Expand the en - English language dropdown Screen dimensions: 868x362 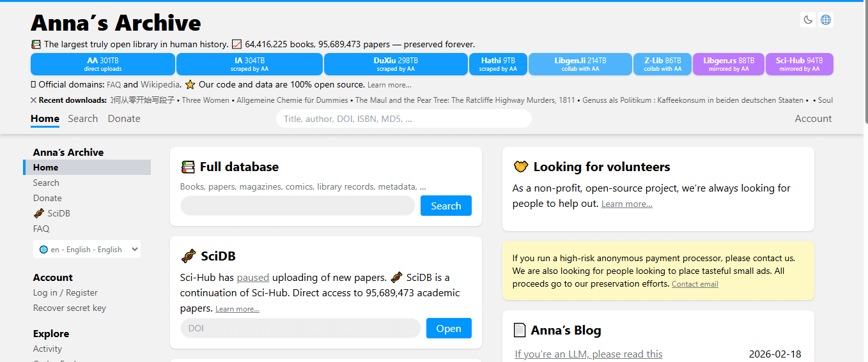87,250
